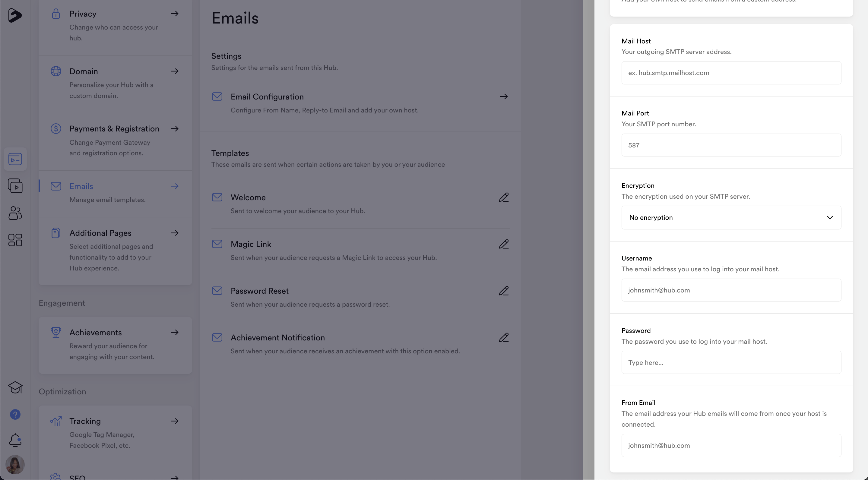868x480 pixels.
Task: Edit the Welcome email template
Action: (503, 197)
